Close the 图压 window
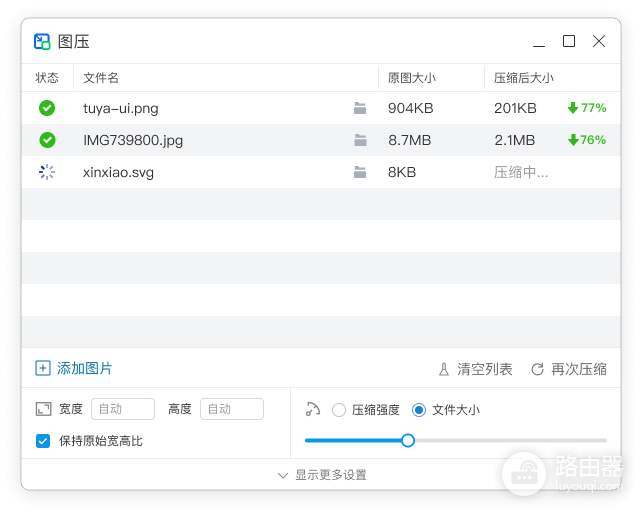This screenshot has height=514, width=642. pos(599,41)
